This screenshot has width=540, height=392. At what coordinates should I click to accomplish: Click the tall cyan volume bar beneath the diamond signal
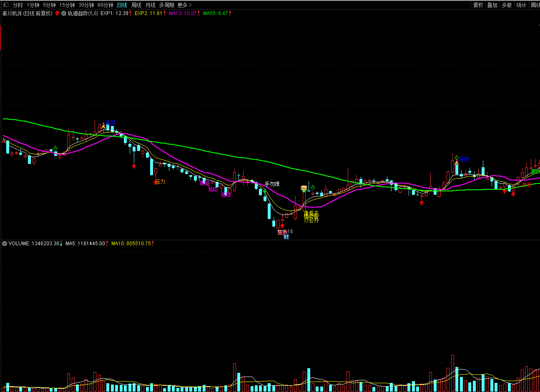[x=309, y=380]
